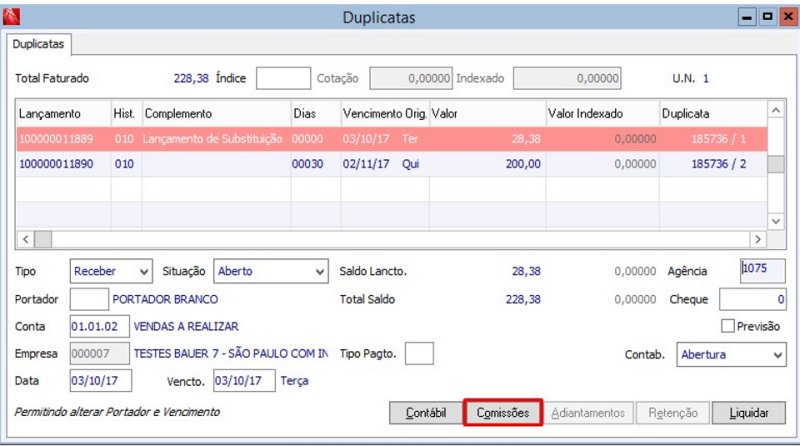This screenshot has height=446, width=800.
Task: Click the grid's vertical scroll down arrow
Action: pyautogui.click(x=776, y=221)
